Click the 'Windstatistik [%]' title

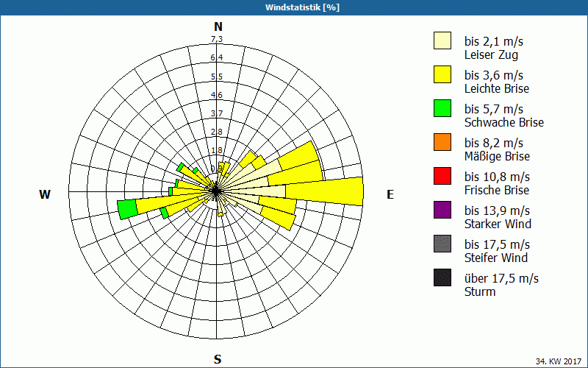pos(302,7)
